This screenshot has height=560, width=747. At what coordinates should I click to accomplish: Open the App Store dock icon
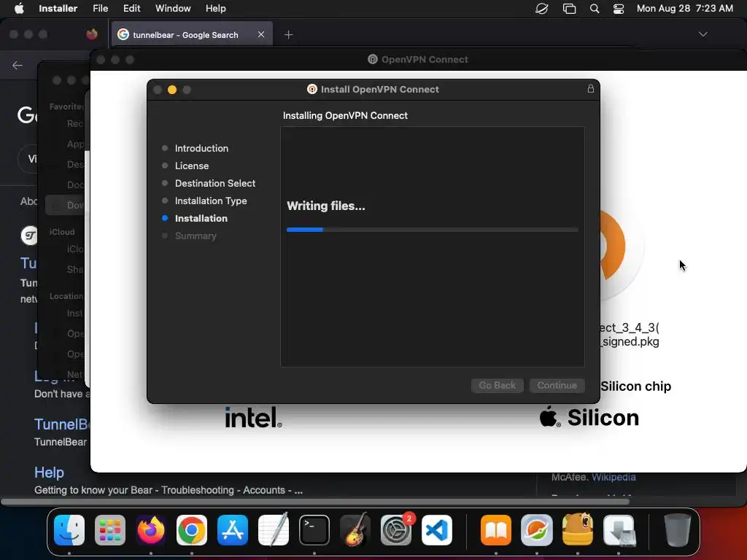point(233,529)
